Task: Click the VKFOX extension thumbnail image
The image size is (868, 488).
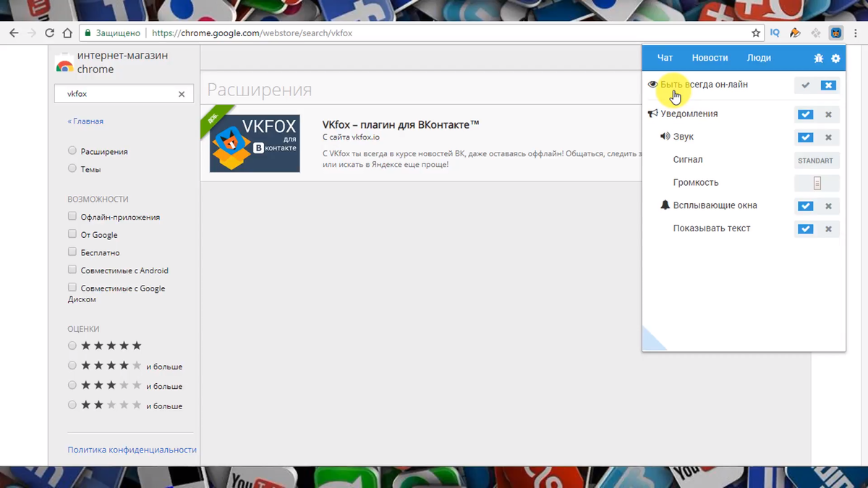Action: coord(255,143)
